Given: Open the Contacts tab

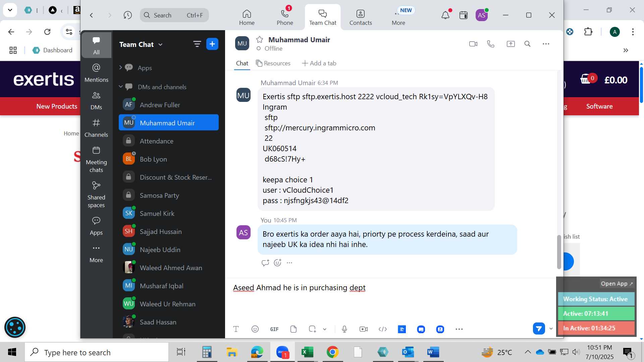Looking at the screenshot, I should [361, 17].
